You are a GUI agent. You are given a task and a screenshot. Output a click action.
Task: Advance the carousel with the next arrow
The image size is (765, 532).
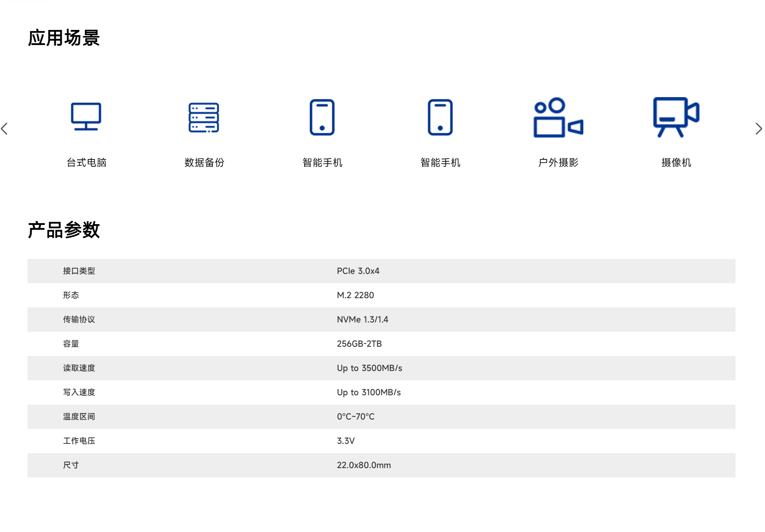[759, 129]
